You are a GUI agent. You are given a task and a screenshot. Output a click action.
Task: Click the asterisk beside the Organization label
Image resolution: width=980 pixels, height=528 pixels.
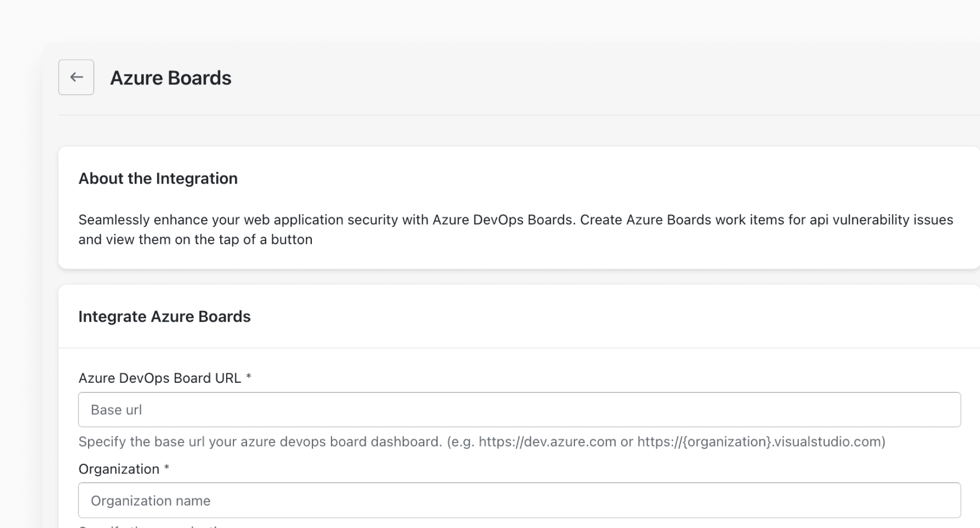tap(167, 468)
